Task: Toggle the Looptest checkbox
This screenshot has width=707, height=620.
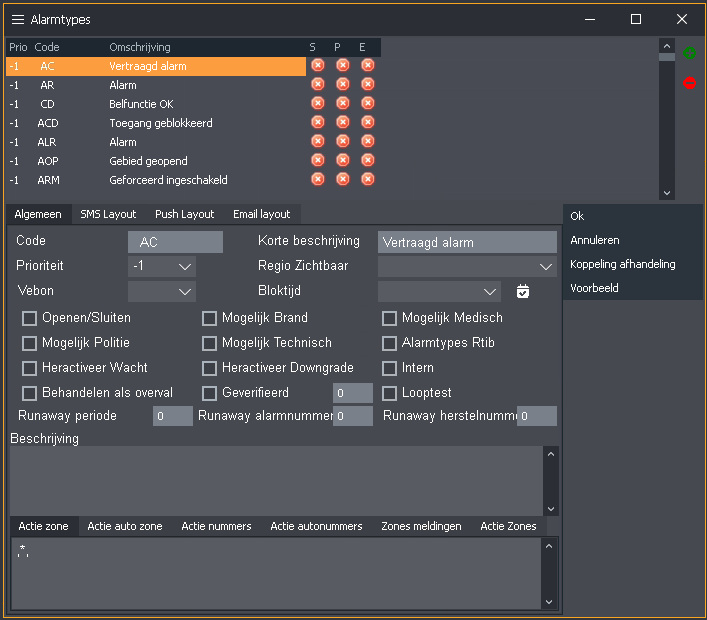Action: [389, 393]
